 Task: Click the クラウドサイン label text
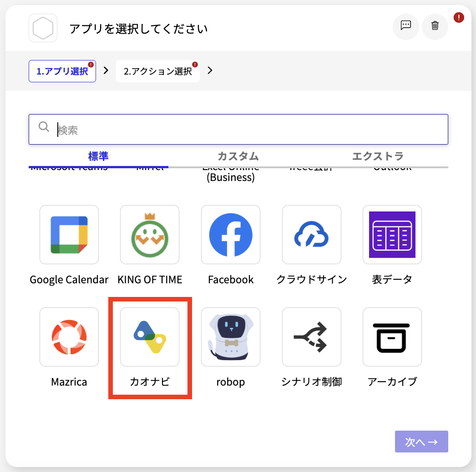pyautogui.click(x=311, y=280)
